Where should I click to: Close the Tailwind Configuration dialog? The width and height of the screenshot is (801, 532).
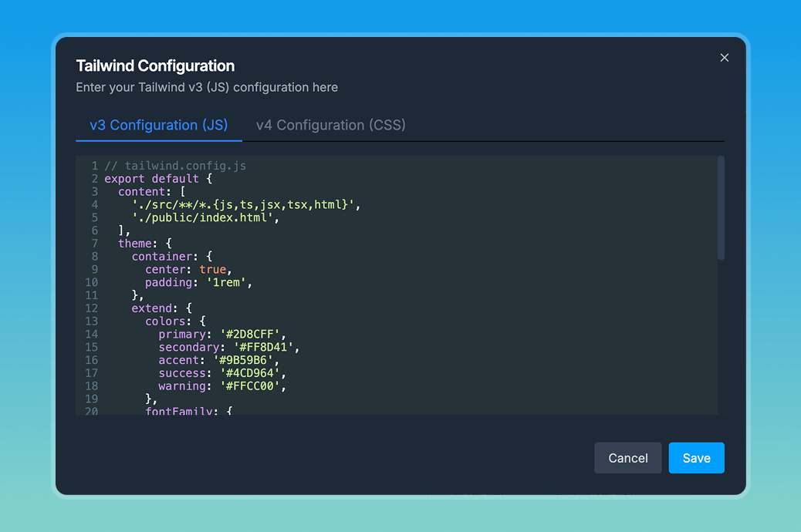tap(724, 58)
